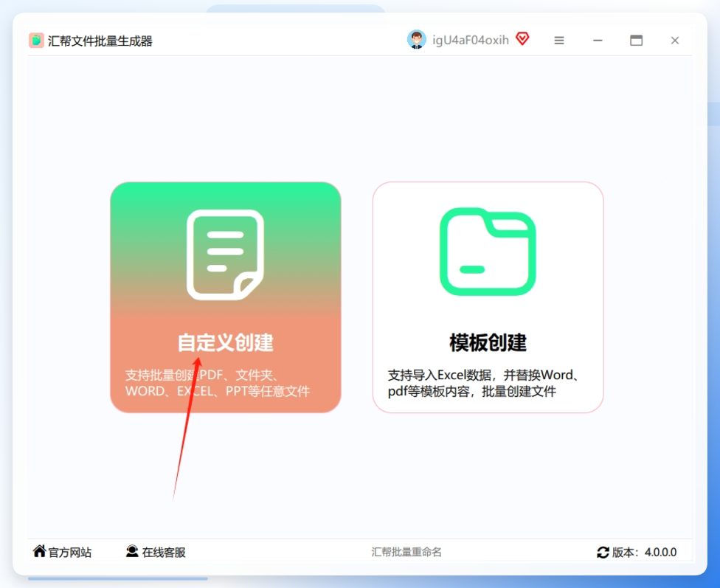Click the 汇帮文件批量生成器 title text
Image resolution: width=720 pixels, height=588 pixels.
pos(100,41)
